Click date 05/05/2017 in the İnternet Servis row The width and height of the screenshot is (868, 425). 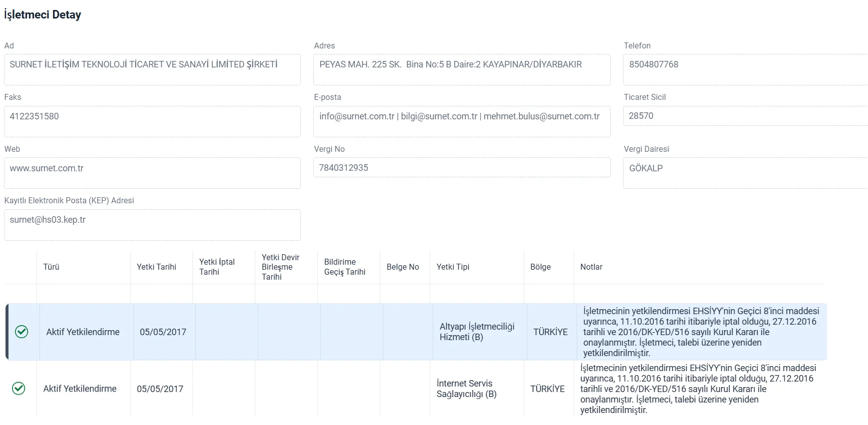click(x=160, y=389)
